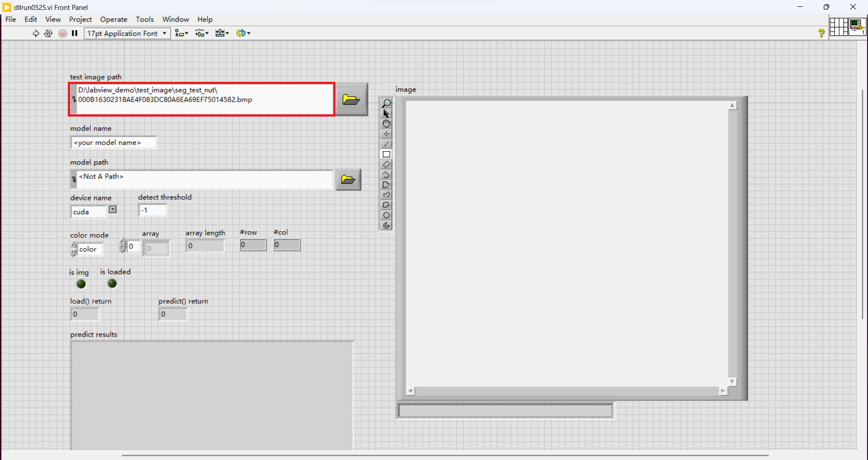Viewport: 868px width, 460px height.
Task: Click the #col indicator field
Action: coord(287,245)
